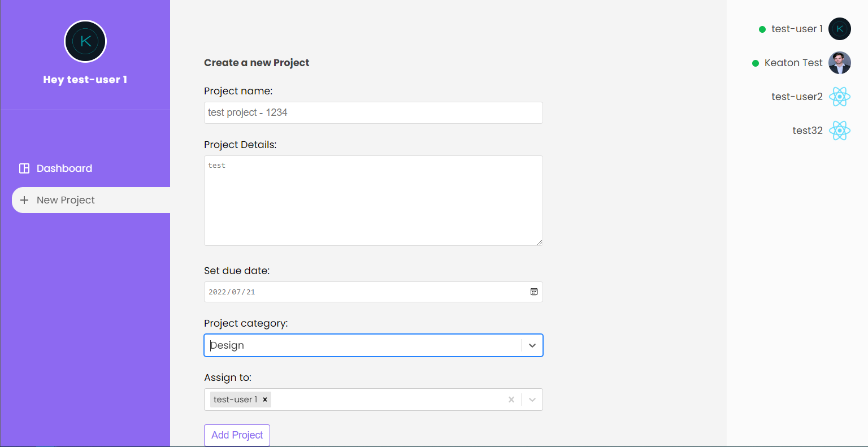Expand the Assign to dropdown chevron
The width and height of the screenshot is (868, 447).
(532, 400)
